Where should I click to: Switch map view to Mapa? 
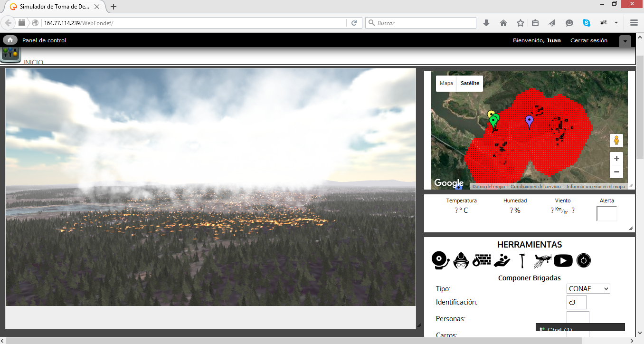pyautogui.click(x=446, y=83)
